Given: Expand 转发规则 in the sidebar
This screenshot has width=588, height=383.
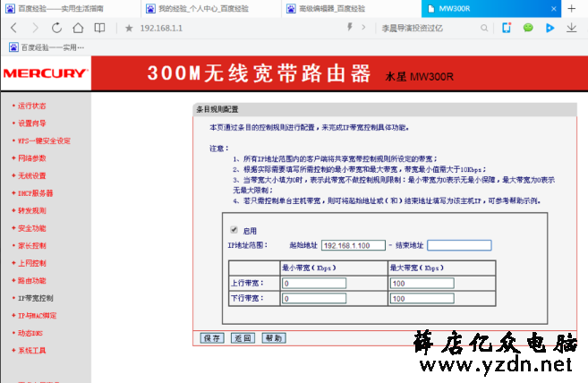Looking at the screenshot, I should click(31, 211).
